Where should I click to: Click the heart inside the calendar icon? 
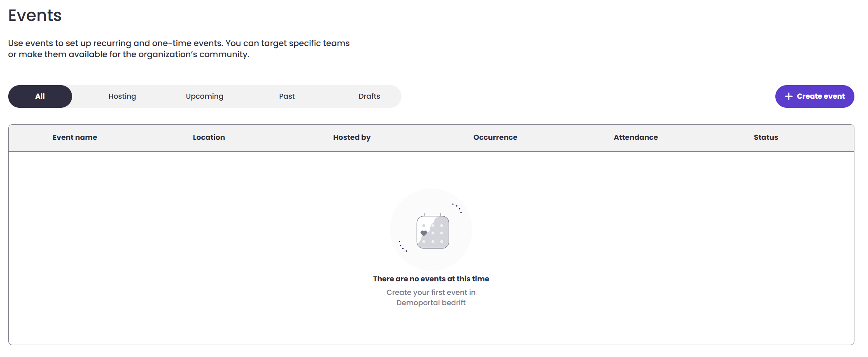[x=424, y=233]
